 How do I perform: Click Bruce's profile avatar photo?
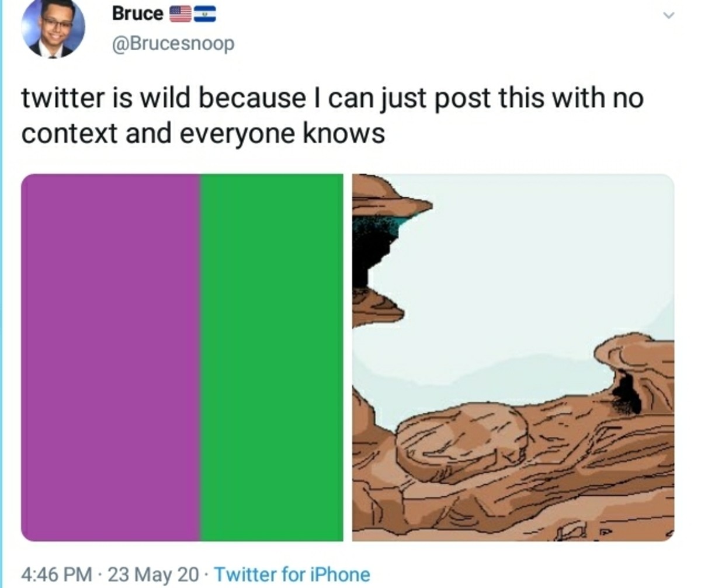click(x=53, y=28)
